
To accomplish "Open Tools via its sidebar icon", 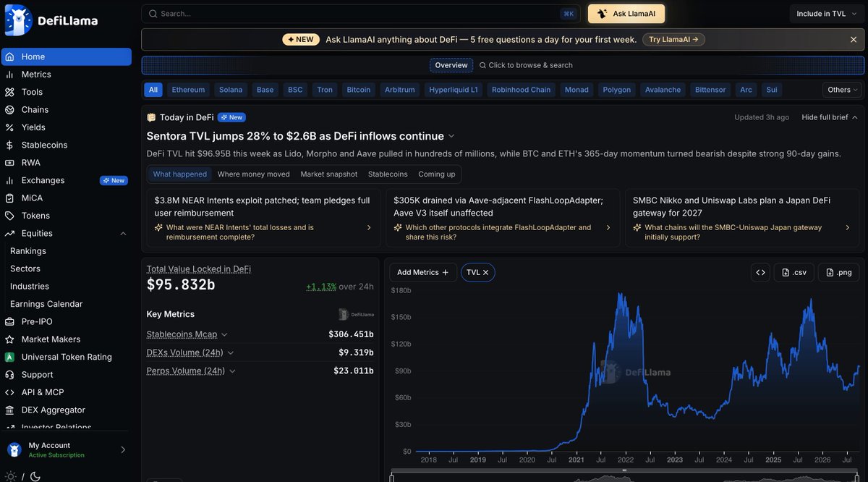I will (9, 92).
